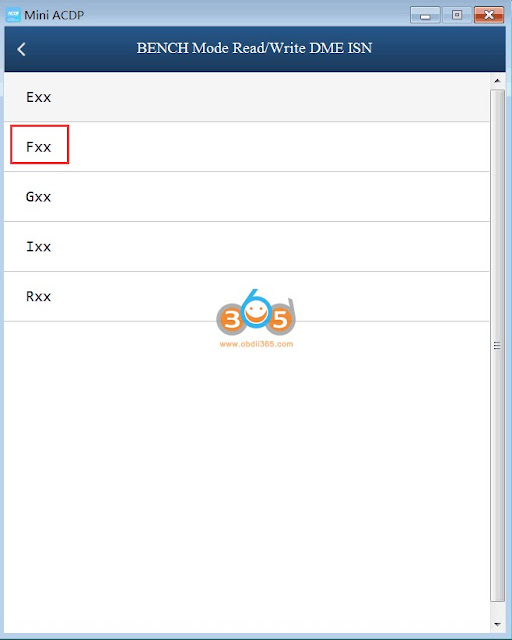
Task: Click the BENCH Mode Read/Write DME ISN title
Action: (x=254, y=48)
